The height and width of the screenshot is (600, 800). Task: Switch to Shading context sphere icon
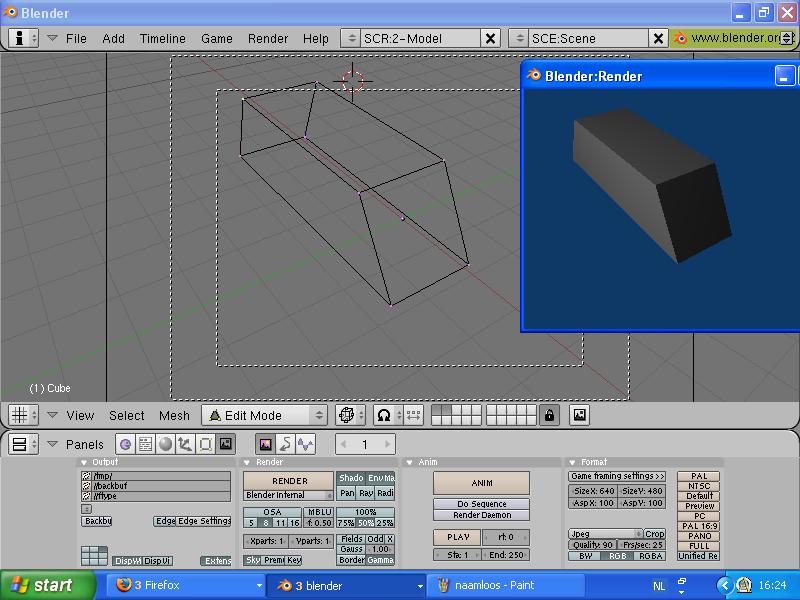pyautogui.click(x=165, y=444)
